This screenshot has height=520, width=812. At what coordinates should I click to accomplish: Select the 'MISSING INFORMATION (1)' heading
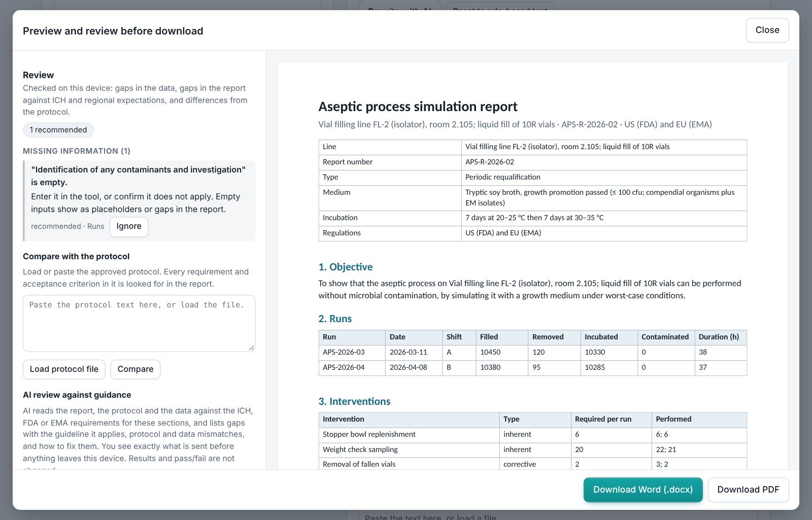(x=77, y=151)
